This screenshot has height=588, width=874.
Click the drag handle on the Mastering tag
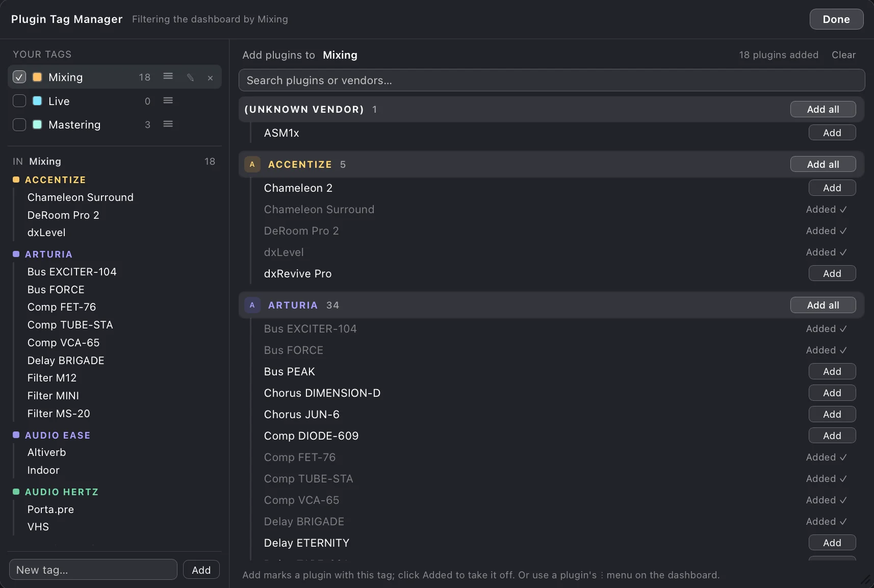tap(168, 124)
